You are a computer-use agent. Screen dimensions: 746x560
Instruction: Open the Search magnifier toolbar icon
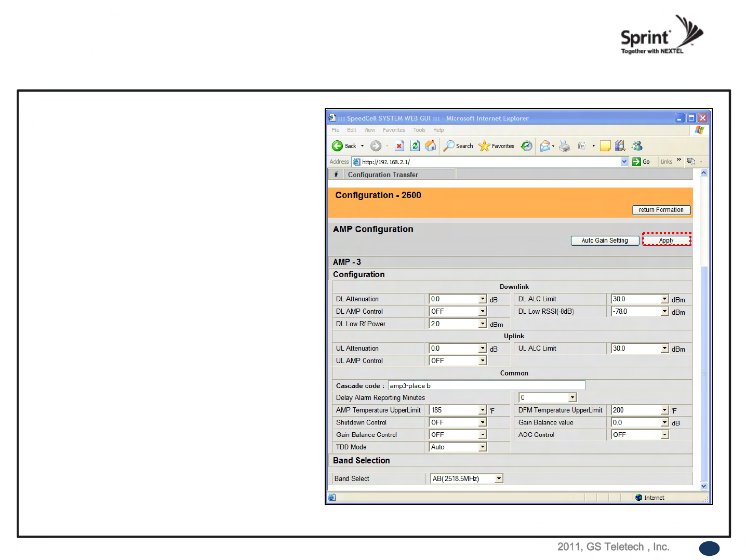449,146
